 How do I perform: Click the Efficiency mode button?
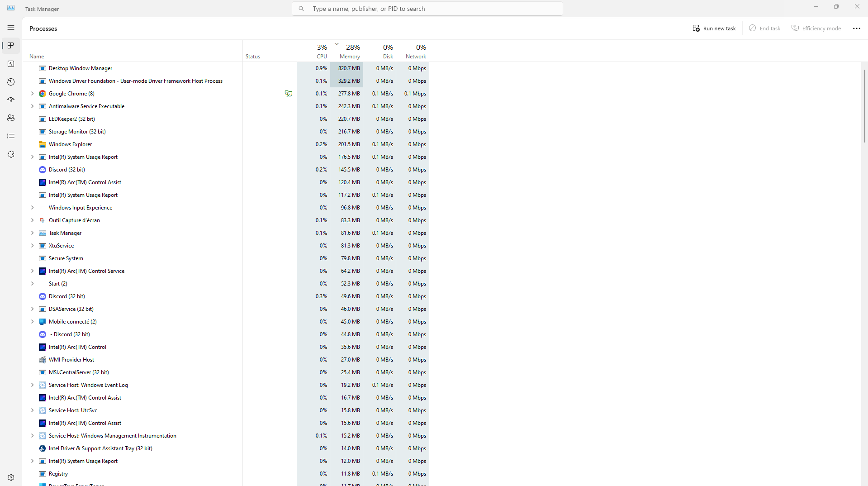[816, 28]
